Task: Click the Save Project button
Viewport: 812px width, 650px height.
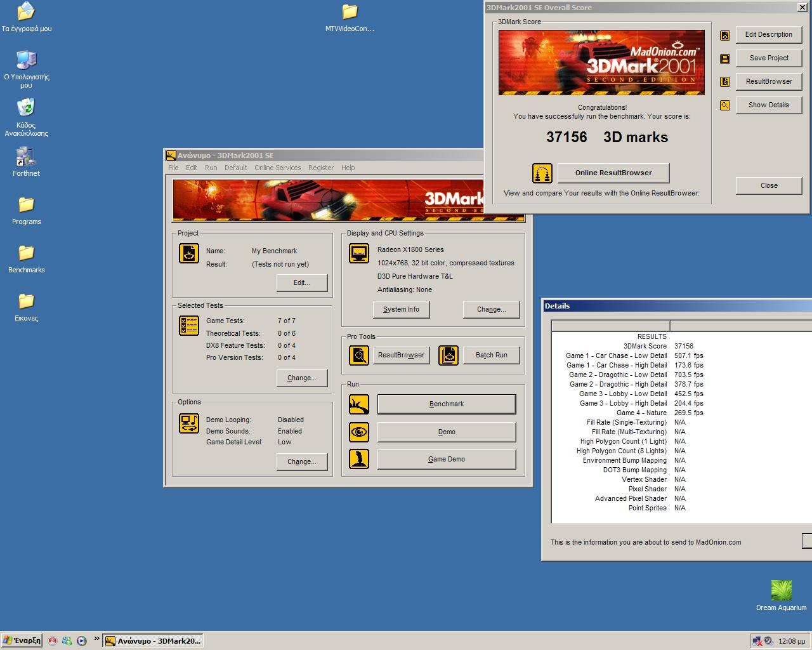Action: pos(769,58)
